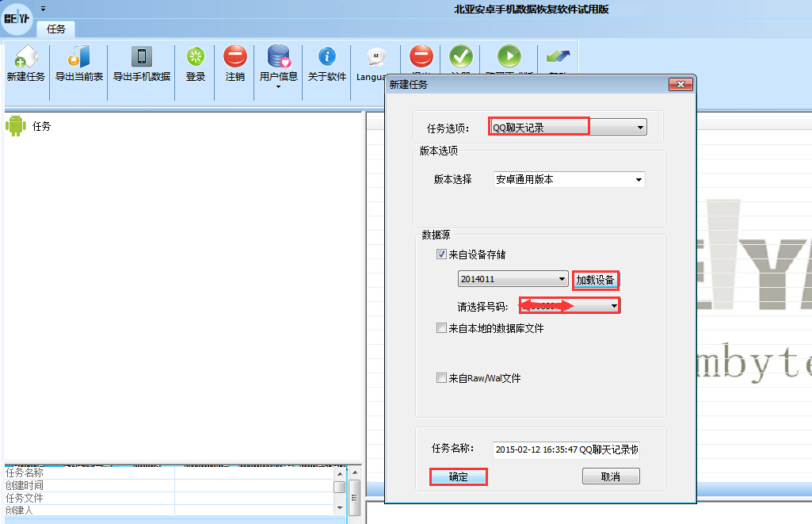The width and height of the screenshot is (812, 524).
Task: Click the 新建任务 toolbar icon
Action: 26,57
